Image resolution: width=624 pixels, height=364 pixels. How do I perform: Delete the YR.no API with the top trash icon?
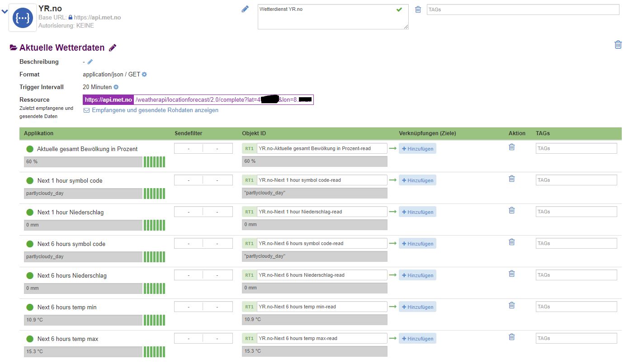418,9
